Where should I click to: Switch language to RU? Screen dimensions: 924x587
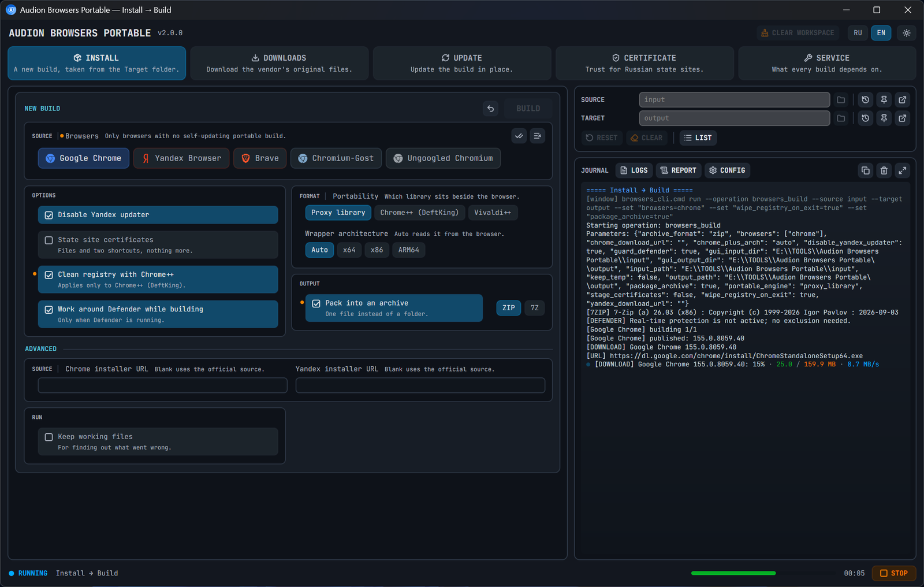pos(858,33)
